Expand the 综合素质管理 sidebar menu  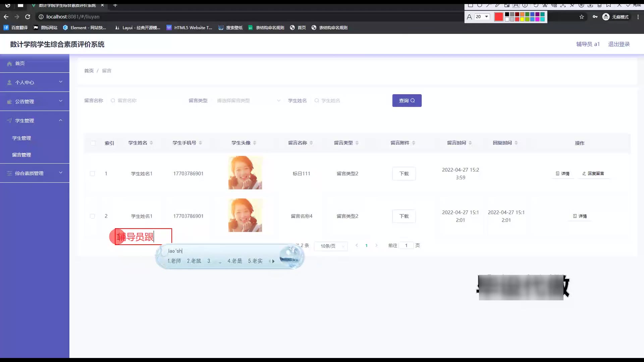pos(35,173)
